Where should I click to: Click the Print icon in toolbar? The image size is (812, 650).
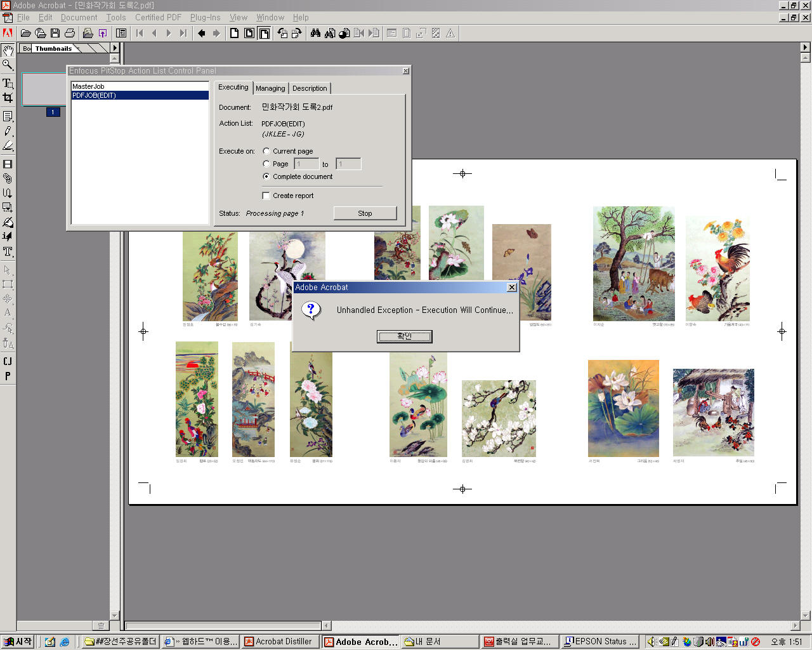click(x=70, y=33)
